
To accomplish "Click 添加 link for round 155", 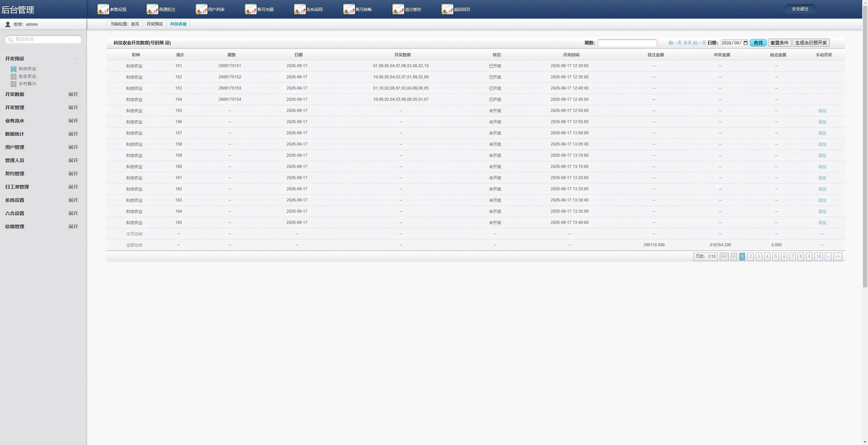I will [x=822, y=111].
